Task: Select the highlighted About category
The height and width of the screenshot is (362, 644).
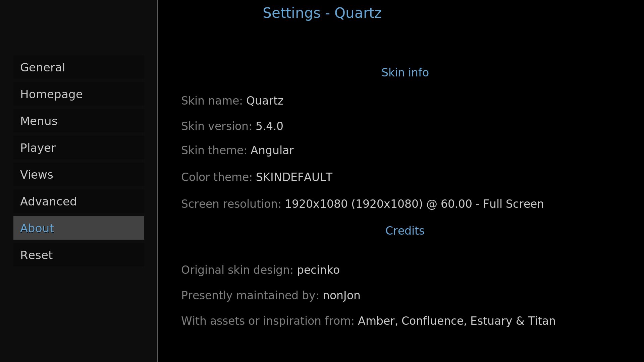Action: [78, 228]
